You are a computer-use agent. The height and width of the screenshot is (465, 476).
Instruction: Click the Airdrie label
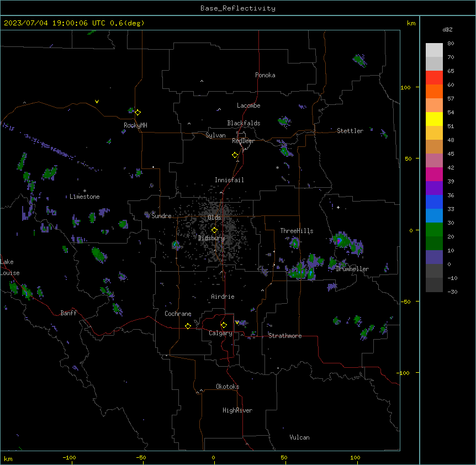[223, 297]
